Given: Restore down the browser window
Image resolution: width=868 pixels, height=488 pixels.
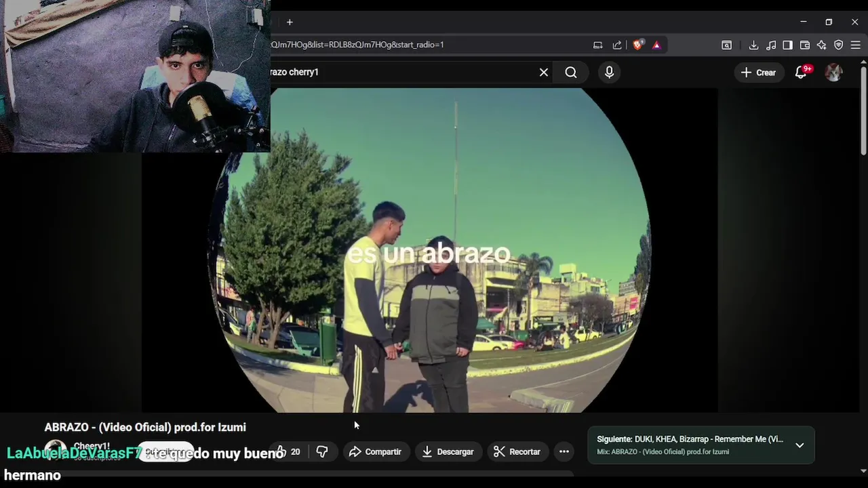Looking at the screenshot, I should tap(829, 22).
